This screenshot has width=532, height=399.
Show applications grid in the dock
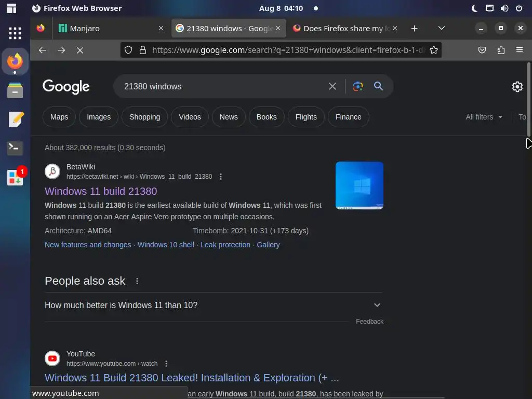click(x=15, y=33)
